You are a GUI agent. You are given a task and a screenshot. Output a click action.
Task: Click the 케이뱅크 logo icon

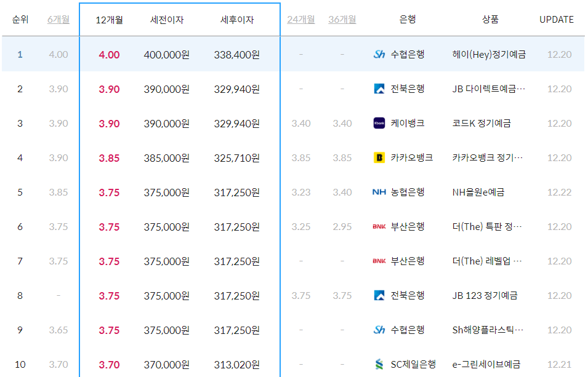[x=379, y=123]
